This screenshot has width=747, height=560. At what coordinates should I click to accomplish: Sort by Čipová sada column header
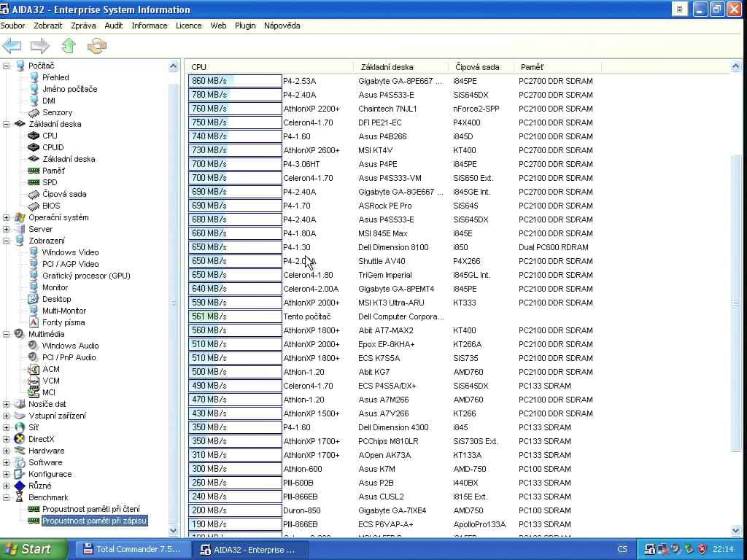coord(481,67)
